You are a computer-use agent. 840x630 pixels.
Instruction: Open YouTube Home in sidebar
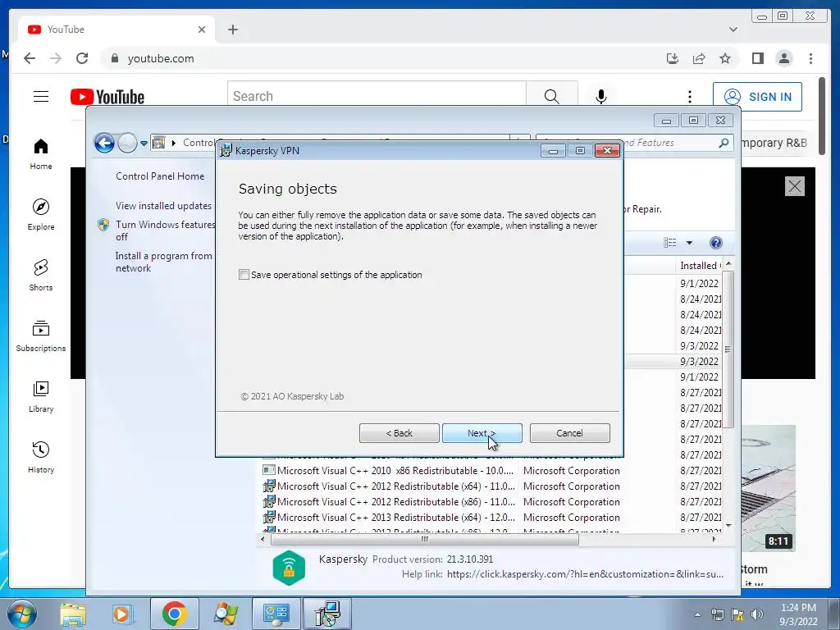pyautogui.click(x=41, y=154)
